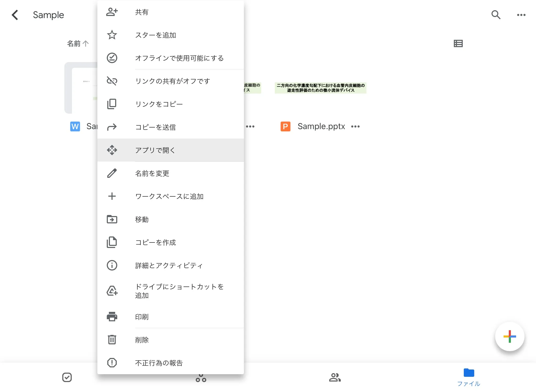The height and width of the screenshot is (392, 536).
Task: Open the shared people tab icon
Action: (335, 377)
